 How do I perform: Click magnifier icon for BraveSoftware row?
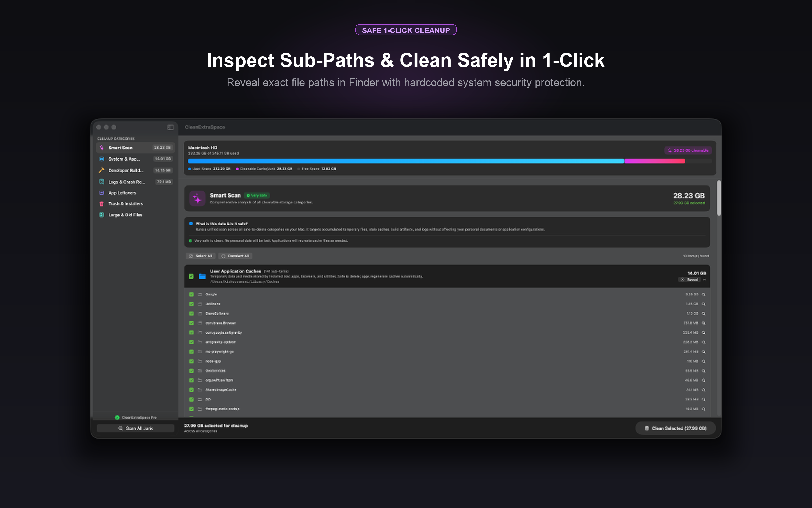coord(704,314)
